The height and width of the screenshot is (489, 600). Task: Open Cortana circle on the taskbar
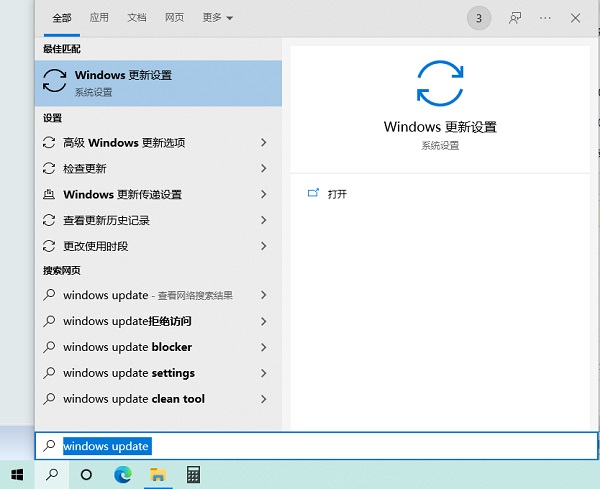click(x=86, y=475)
